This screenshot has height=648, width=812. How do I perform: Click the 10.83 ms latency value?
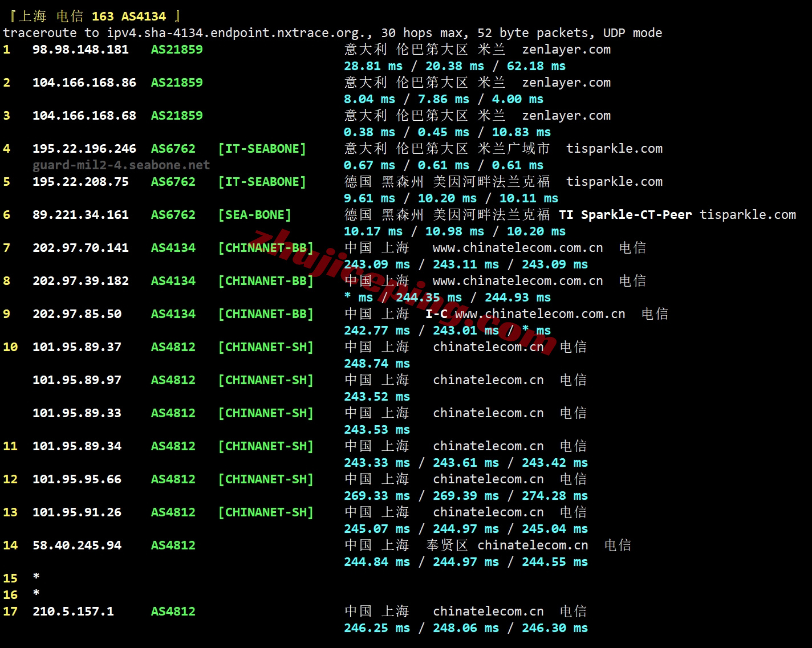coord(522,132)
